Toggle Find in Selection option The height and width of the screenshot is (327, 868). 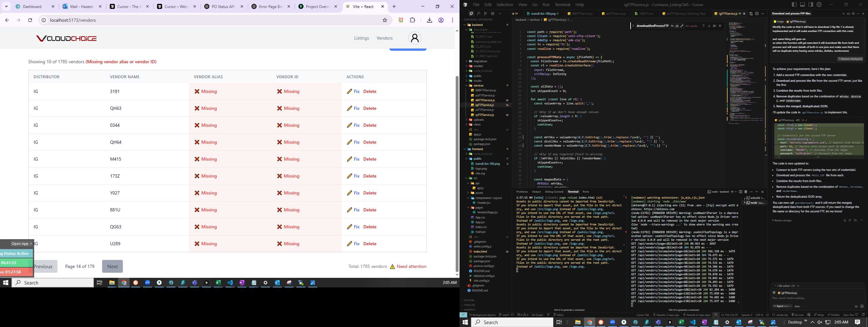(x=715, y=26)
